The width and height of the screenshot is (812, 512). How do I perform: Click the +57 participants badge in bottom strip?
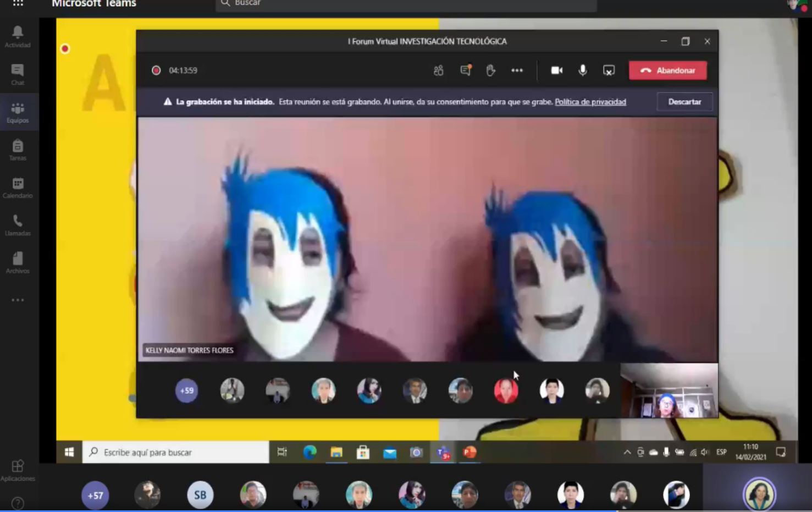pos(95,496)
